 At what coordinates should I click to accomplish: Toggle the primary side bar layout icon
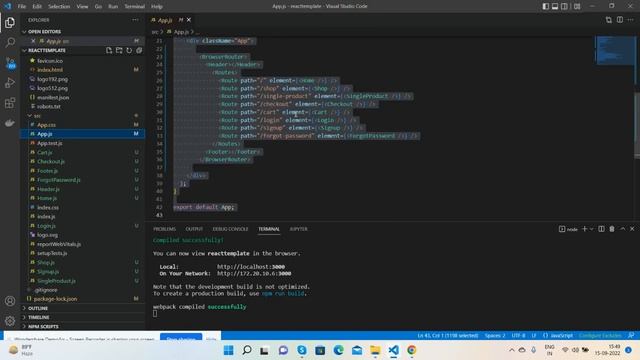point(546,6)
